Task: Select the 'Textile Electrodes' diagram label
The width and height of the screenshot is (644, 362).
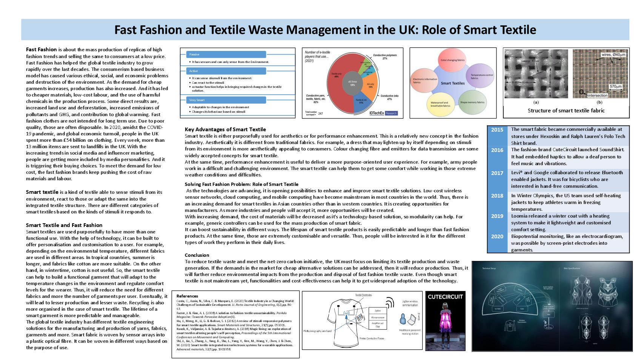Action: click(363, 295)
